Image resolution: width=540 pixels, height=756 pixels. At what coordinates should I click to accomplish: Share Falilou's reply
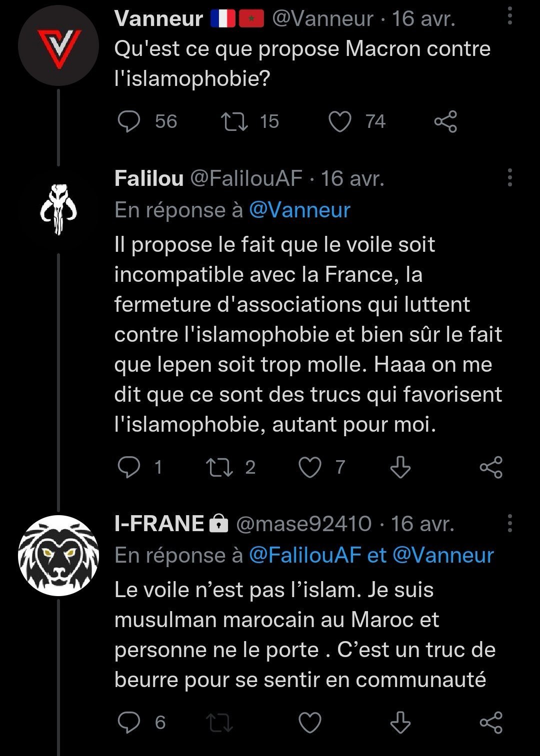point(490,467)
